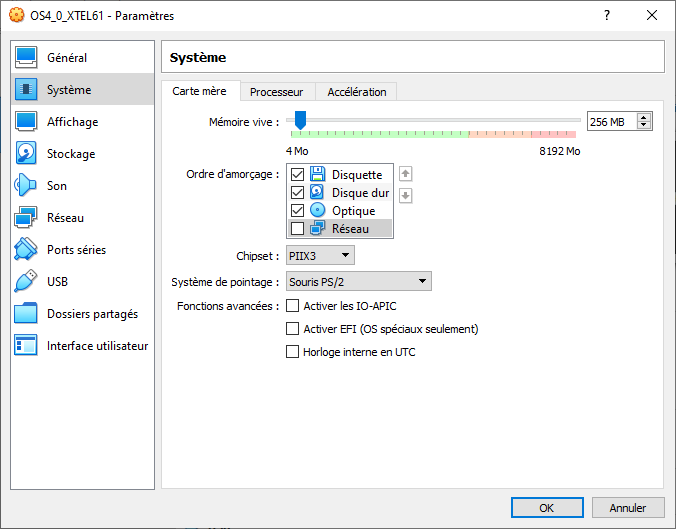Open the Général settings section icon

point(27,58)
